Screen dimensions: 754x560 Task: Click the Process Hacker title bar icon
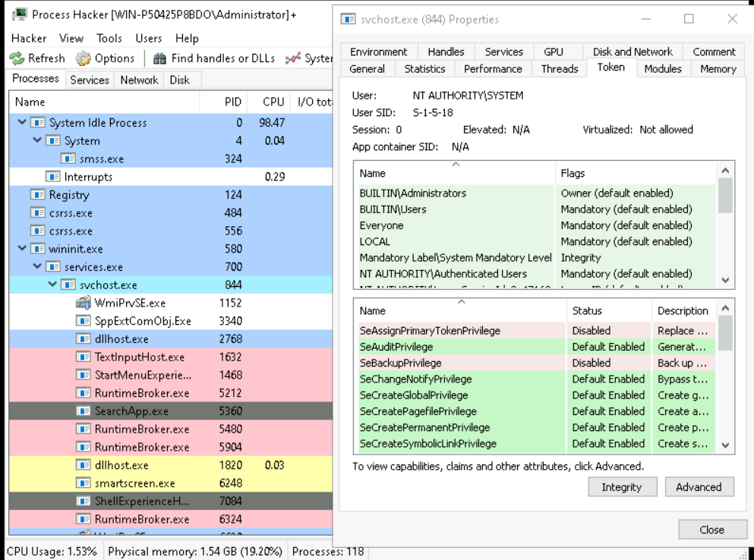point(19,14)
